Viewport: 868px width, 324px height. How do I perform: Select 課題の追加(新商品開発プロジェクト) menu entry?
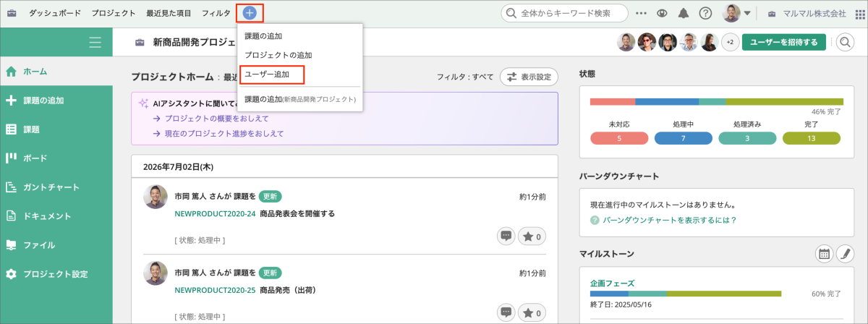[299, 98]
